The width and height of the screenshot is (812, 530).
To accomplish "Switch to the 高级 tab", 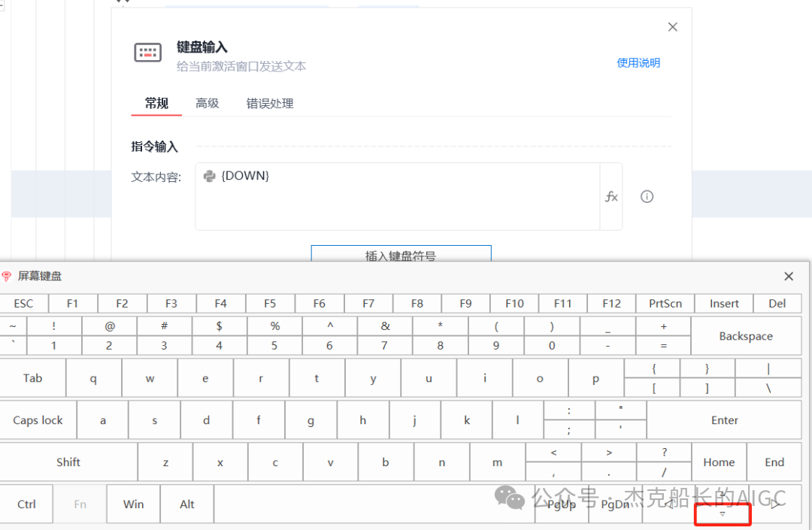I will click(207, 103).
